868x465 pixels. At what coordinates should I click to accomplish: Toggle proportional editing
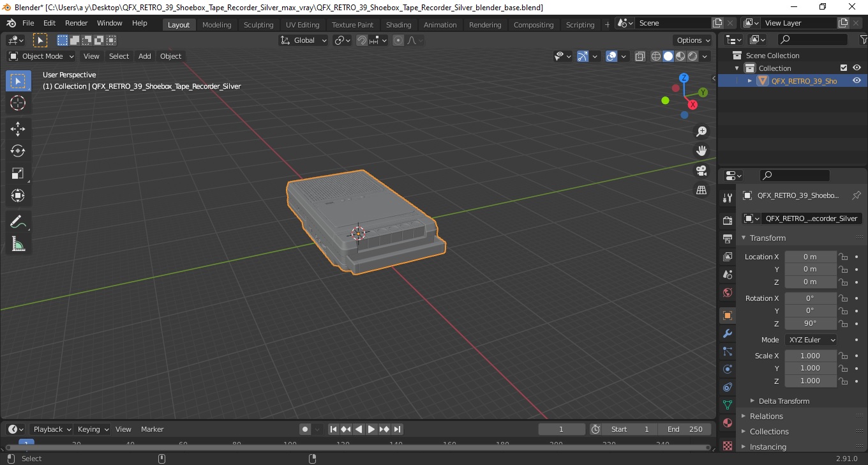(398, 40)
